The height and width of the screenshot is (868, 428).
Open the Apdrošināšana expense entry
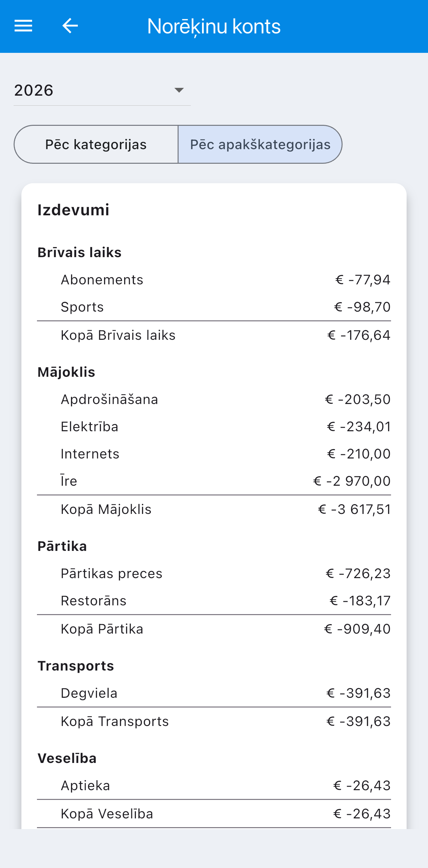click(214, 399)
